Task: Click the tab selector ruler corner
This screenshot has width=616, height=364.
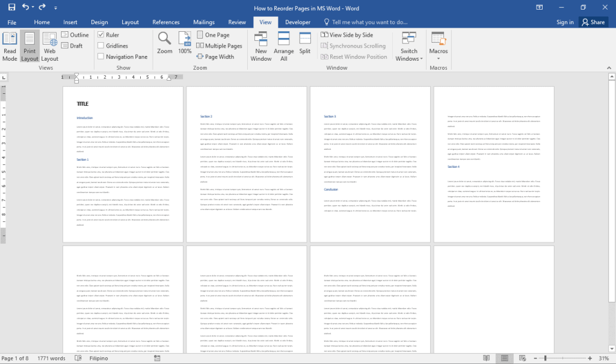Action: [4, 78]
